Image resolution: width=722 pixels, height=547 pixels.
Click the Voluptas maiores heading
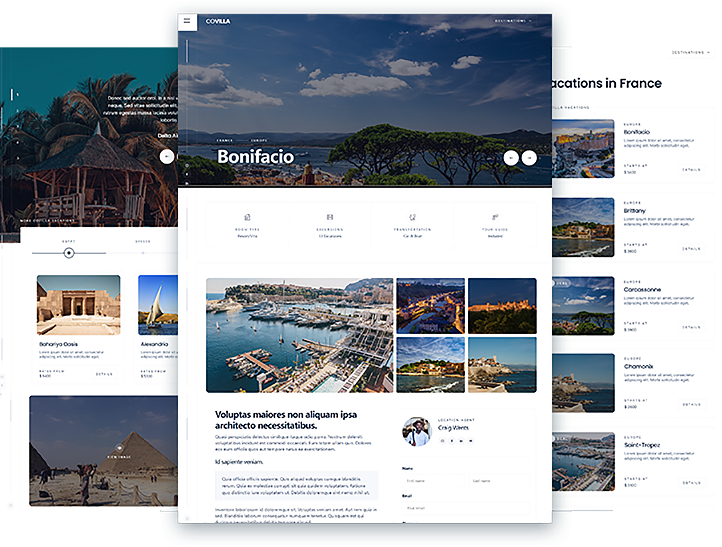[x=285, y=420]
